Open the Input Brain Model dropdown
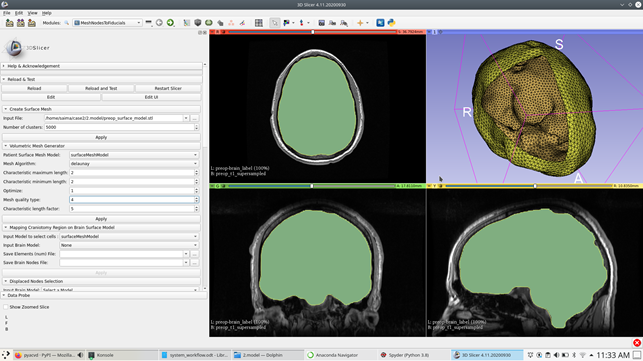The height and width of the screenshot is (361, 643). pos(129,245)
